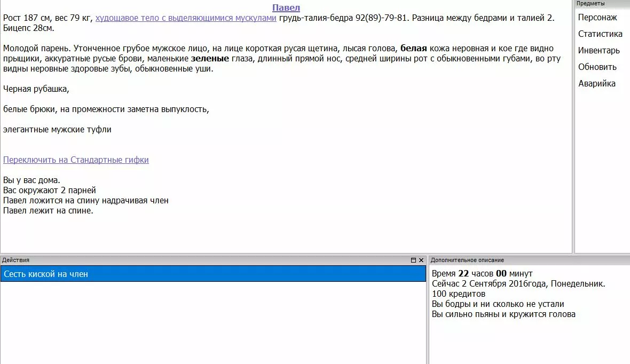Click the Черная рубашка clothing line
This screenshot has height=364, width=630.
click(36, 89)
